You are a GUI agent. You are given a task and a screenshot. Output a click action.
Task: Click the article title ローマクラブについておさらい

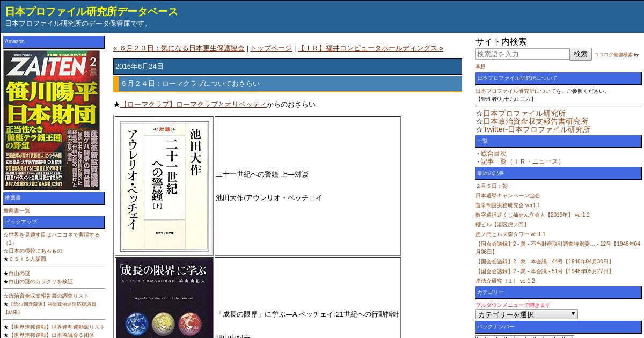click(191, 84)
